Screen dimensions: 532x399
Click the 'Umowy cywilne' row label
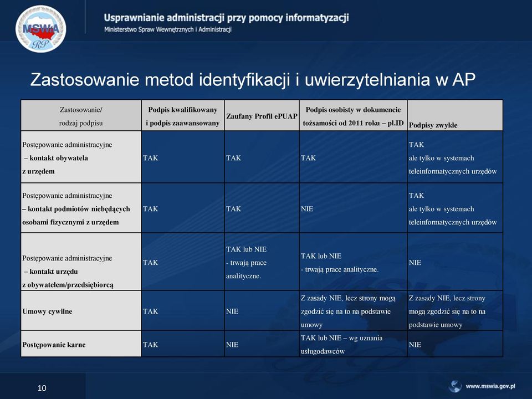pyautogui.click(x=81, y=310)
